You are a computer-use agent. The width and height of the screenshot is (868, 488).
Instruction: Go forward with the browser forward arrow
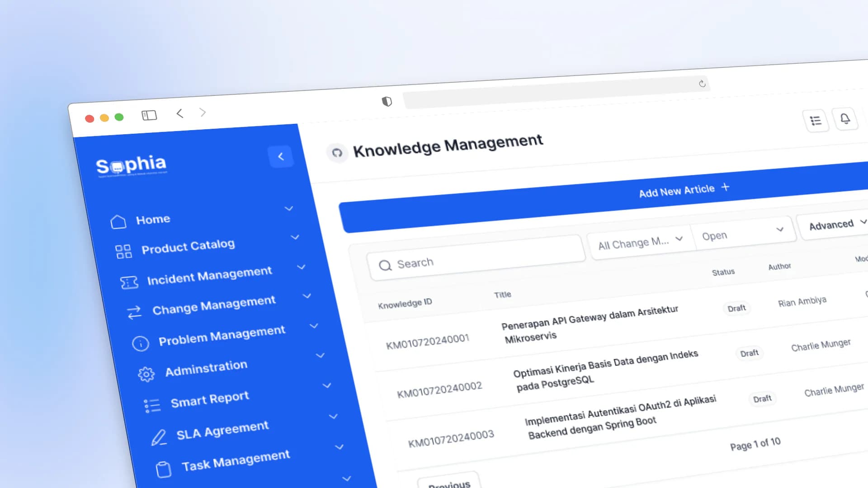coord(203,112)
